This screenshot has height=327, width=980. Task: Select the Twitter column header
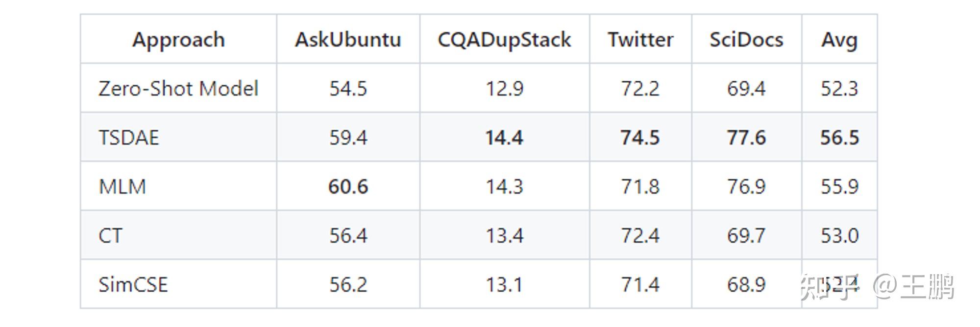coord(640,40)
